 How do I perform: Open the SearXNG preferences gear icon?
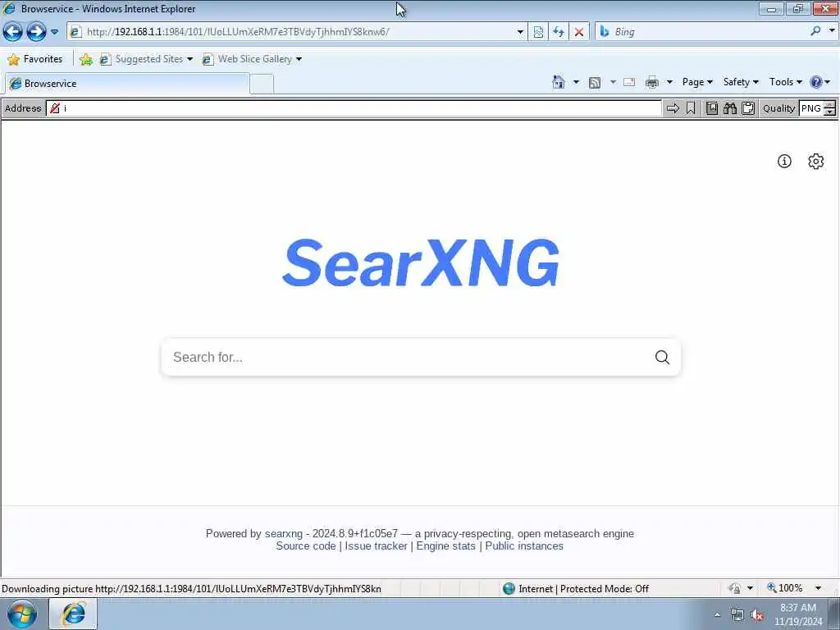tap(815, 162)
